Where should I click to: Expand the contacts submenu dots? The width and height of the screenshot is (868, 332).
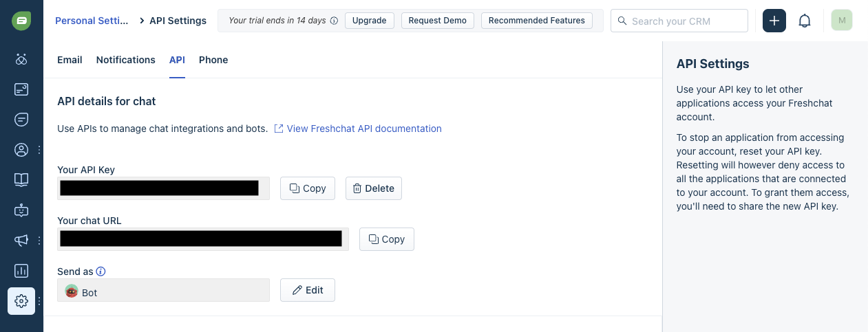[x=39, y=149]
